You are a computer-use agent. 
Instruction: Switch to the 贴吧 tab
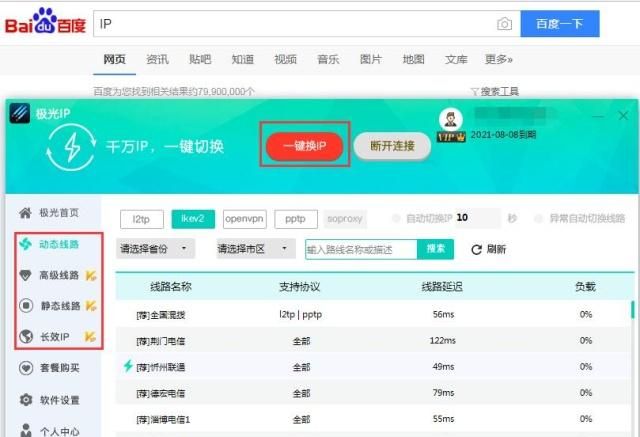(x=200, y=60)
